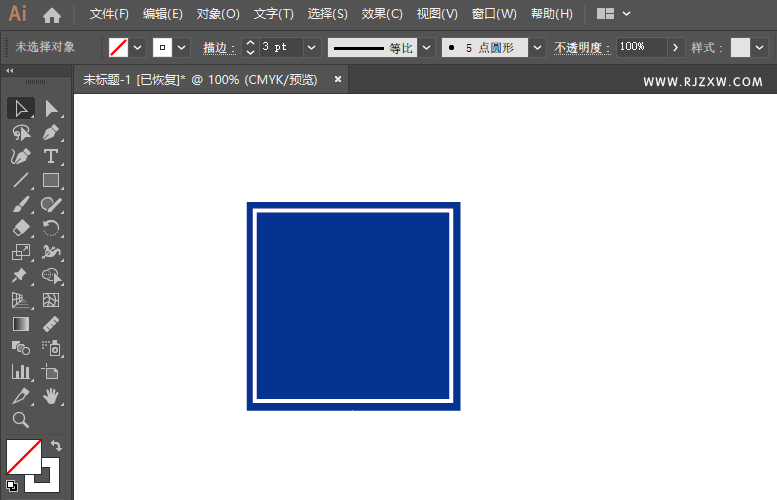
Task: Open the 文件(F) menu
Action: click(109, 14)
